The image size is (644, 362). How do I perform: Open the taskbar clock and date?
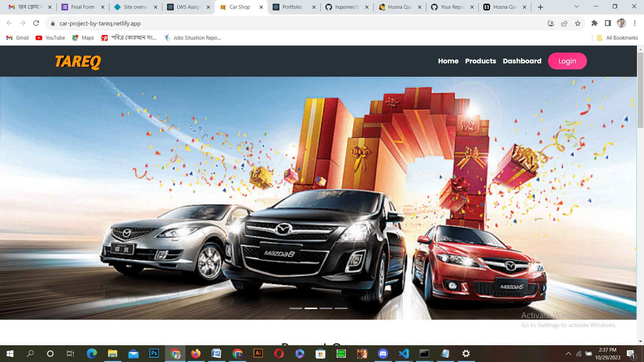point(608,354)
